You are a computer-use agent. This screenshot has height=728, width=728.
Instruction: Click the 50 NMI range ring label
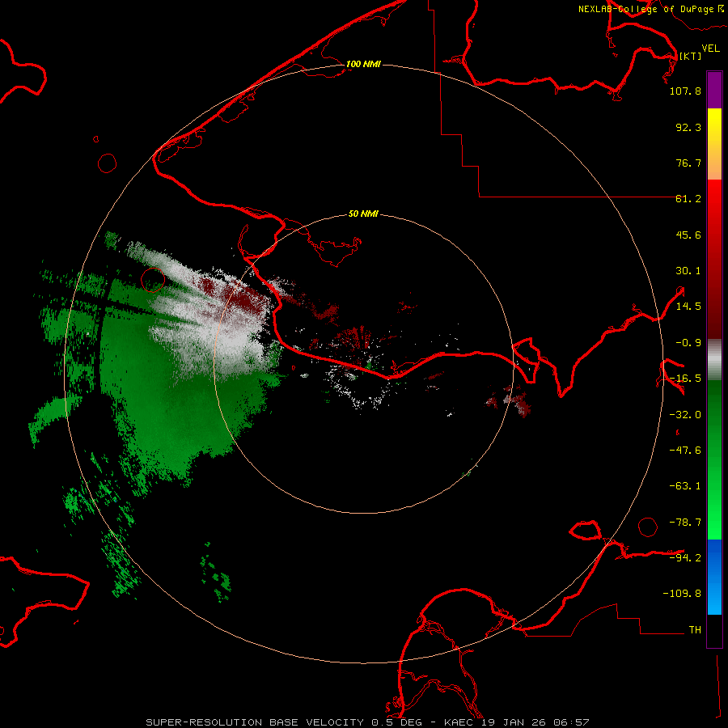363,214
